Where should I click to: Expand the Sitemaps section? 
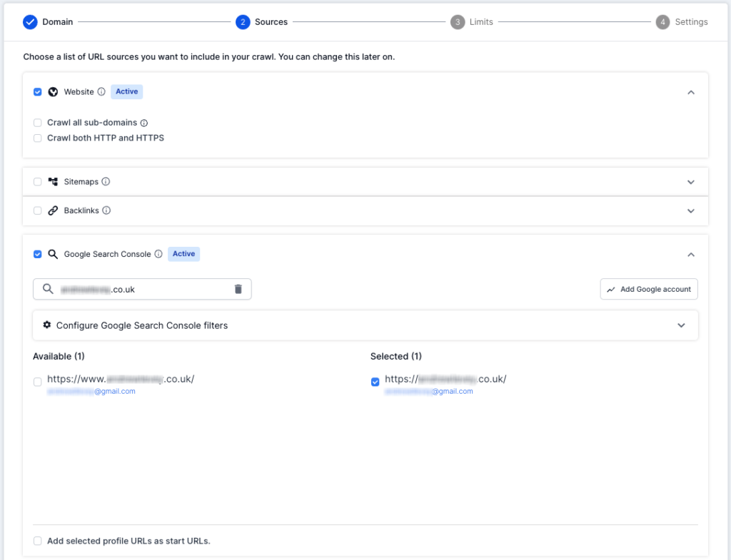[690, 181]
